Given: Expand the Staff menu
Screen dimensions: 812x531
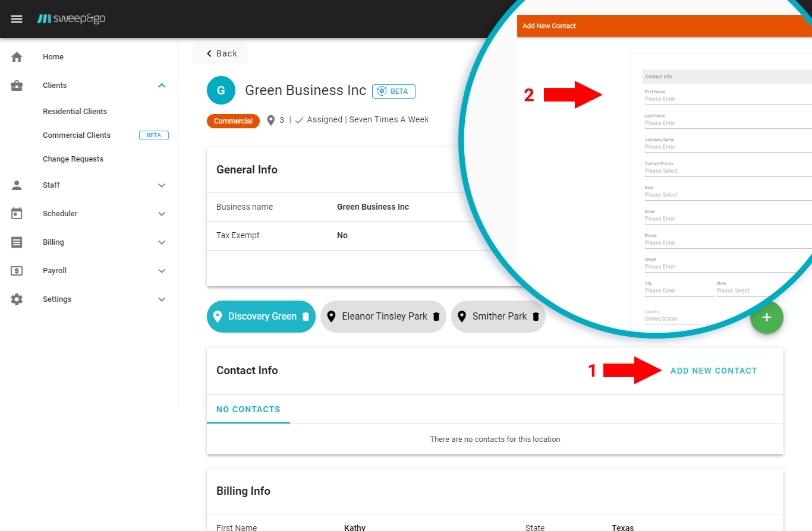Looking at the screenshot, I should 161,185.
